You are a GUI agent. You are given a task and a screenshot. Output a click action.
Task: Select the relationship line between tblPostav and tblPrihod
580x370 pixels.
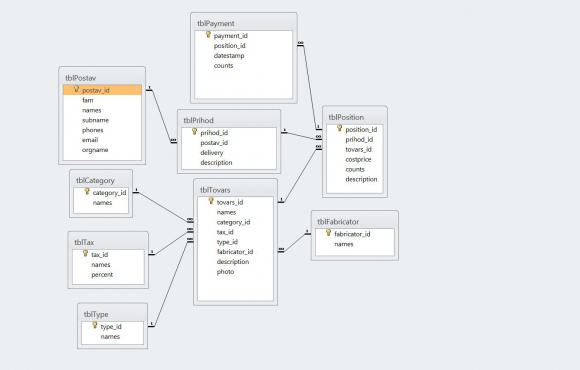[x=161, y=115]
